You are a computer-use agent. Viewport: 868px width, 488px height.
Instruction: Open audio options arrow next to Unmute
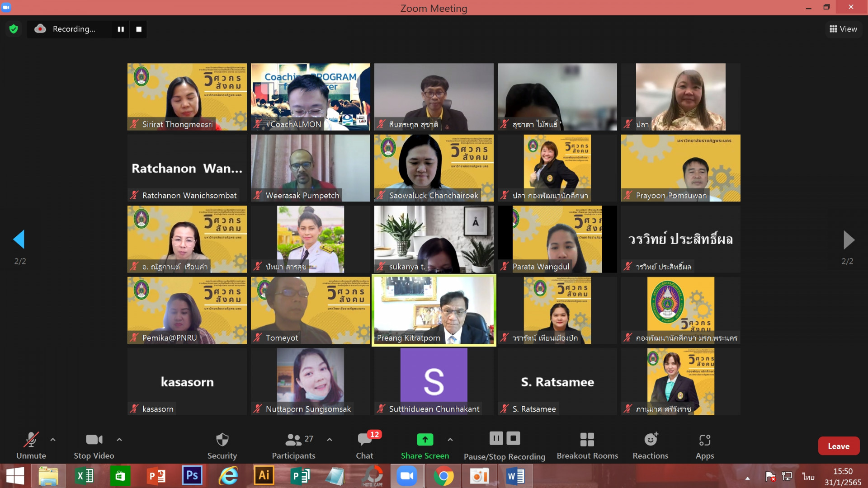point(53,440)
